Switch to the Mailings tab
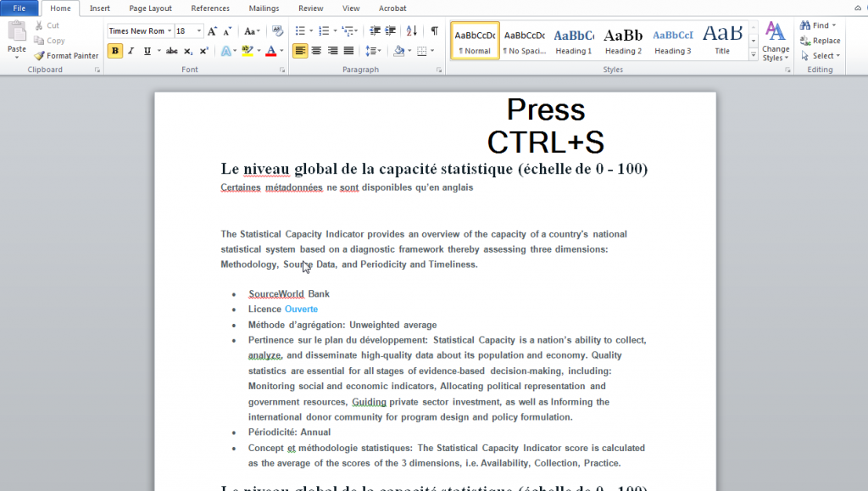Screen dimensions: 868x491 tap(264, 8)
